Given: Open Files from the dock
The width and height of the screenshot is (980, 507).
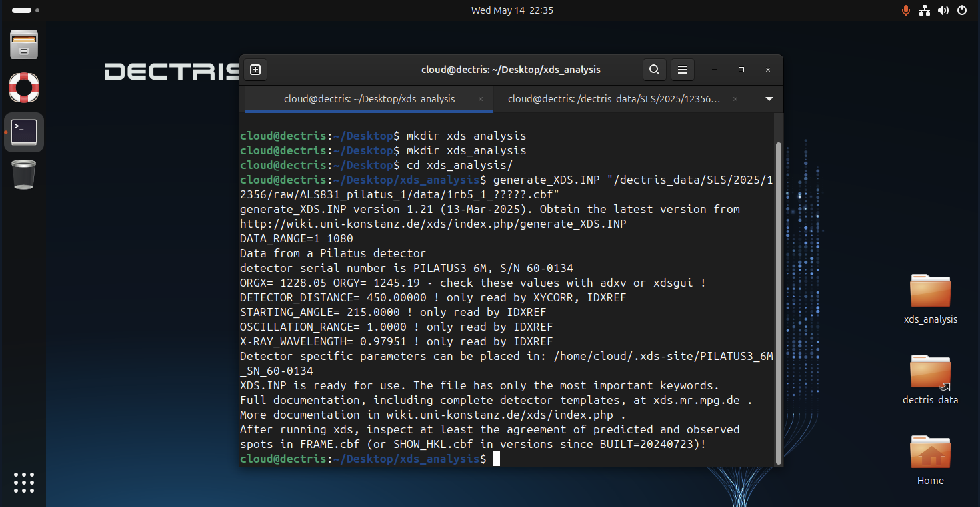Looking at the screenshot, I should tap(24, 45).
